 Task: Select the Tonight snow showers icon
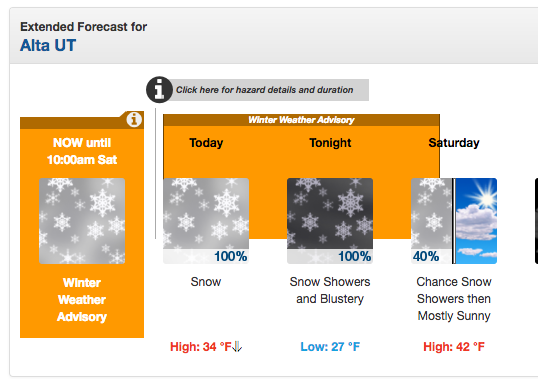click(x=330, y=221)
